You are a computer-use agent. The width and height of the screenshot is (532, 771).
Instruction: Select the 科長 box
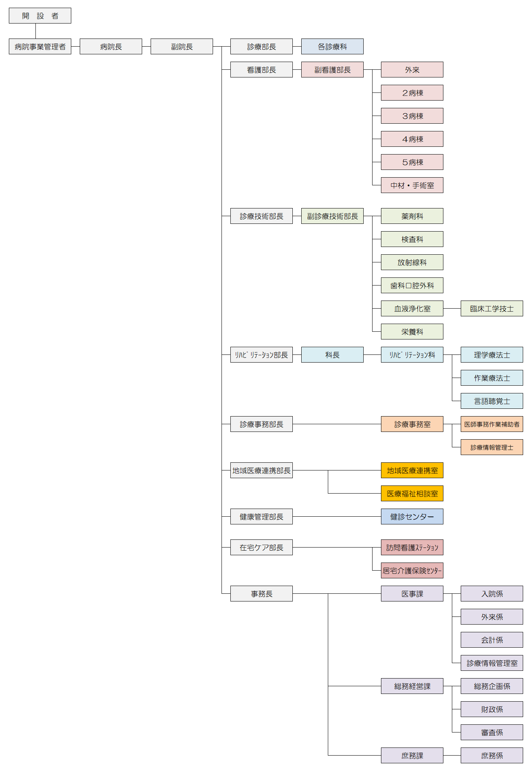pos(332,355)
